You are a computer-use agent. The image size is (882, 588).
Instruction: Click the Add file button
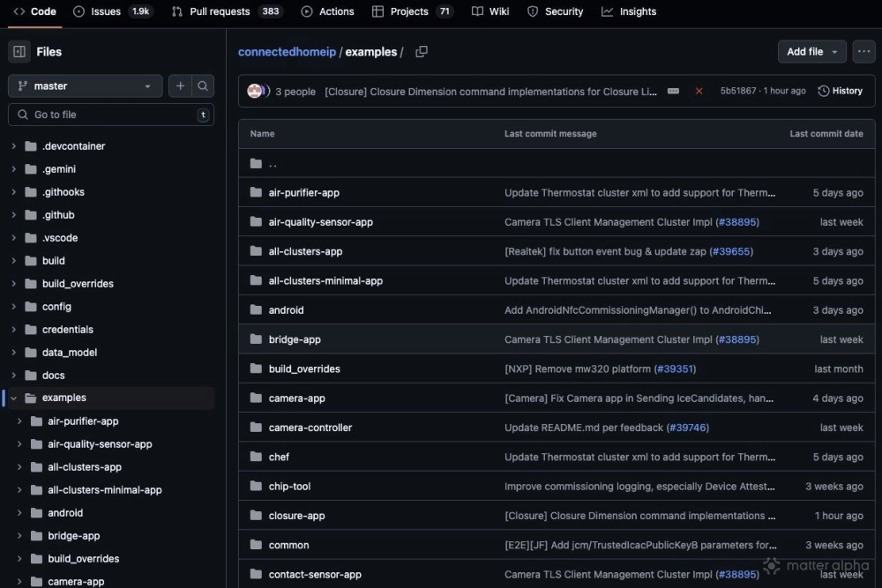(805, 52)
